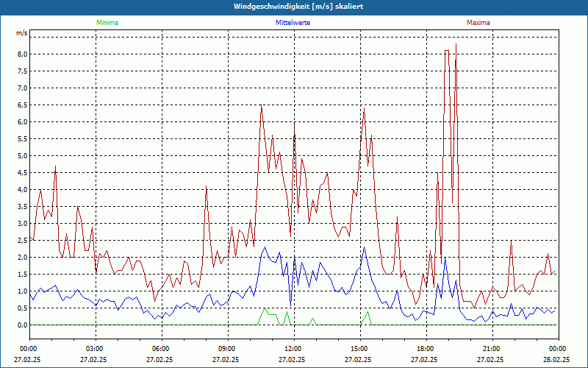Click the 0,0 y-axis value
Viewport: 588px width, 368px height.
(x=23, y=325)
